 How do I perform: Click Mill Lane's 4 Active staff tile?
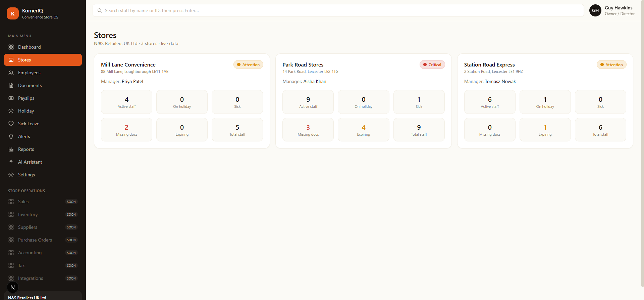tap(126, 102)
